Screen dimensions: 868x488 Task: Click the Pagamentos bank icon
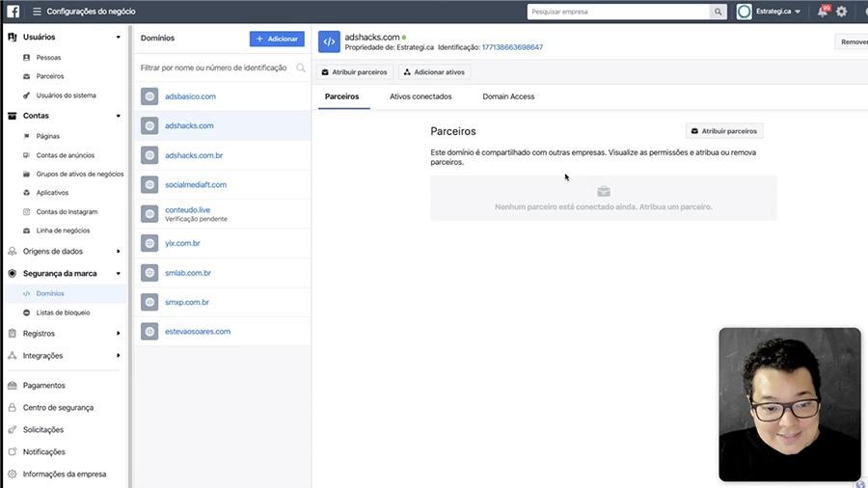13,385
